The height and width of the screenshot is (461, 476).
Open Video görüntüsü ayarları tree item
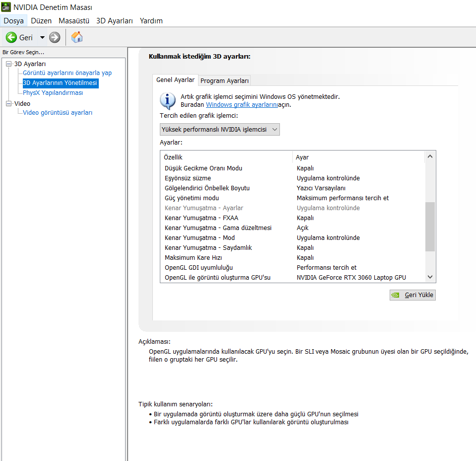click(58, 112)
